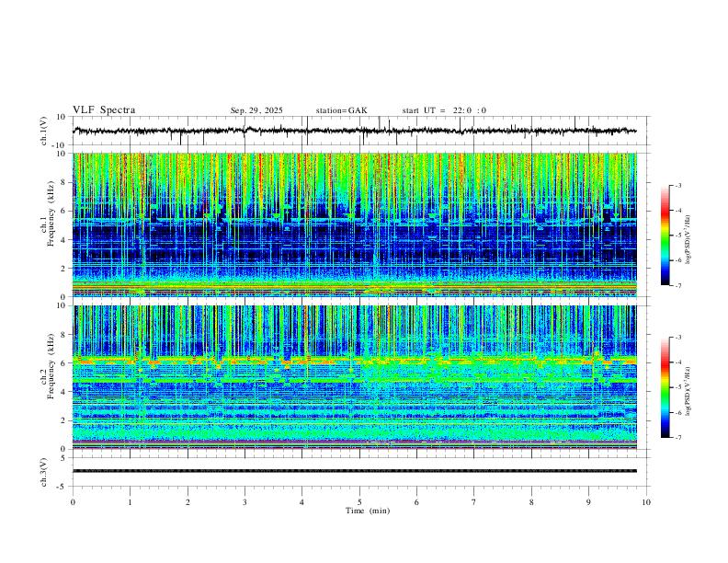Click the time axis tick label "1"

(130, 502)
